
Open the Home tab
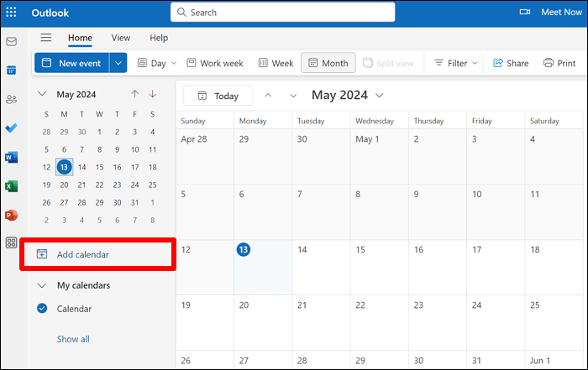coord(80,38)
